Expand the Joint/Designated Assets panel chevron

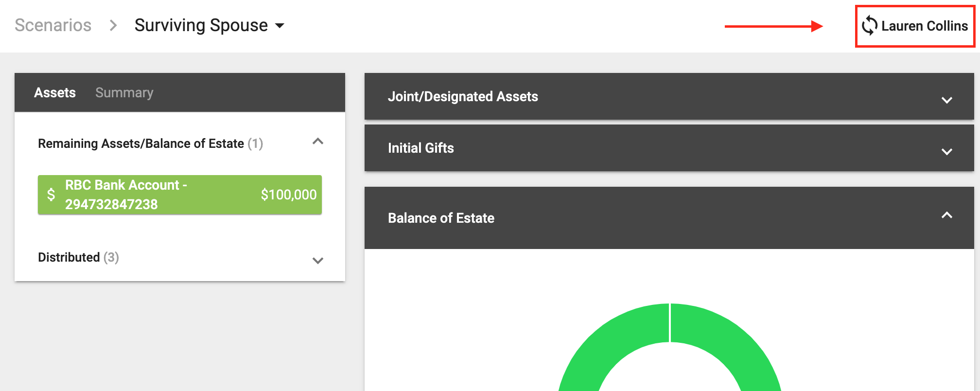(946, 100)
